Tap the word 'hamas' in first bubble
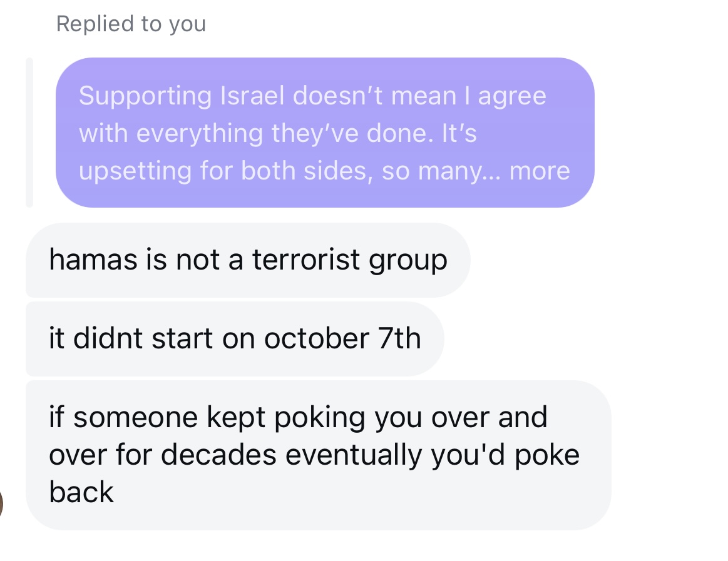Image resolution: width=728 pixels, height=561 pixels. pos(93,260)
